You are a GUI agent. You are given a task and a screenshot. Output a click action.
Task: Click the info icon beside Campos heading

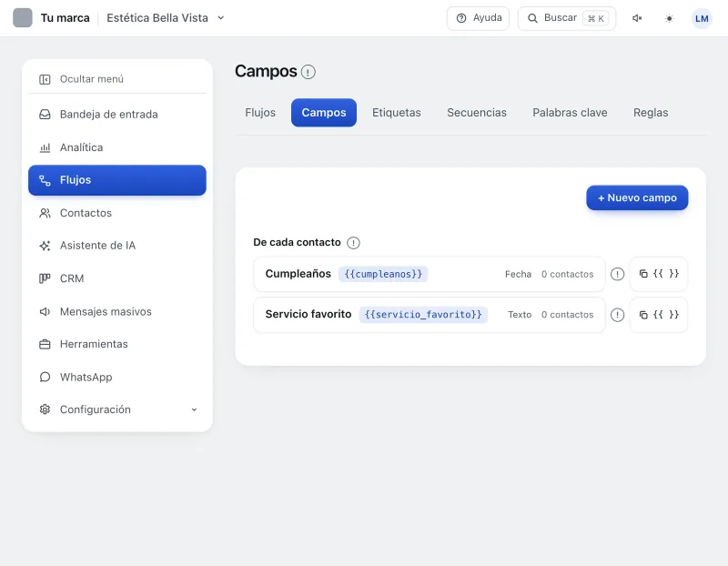pos(308,72)
